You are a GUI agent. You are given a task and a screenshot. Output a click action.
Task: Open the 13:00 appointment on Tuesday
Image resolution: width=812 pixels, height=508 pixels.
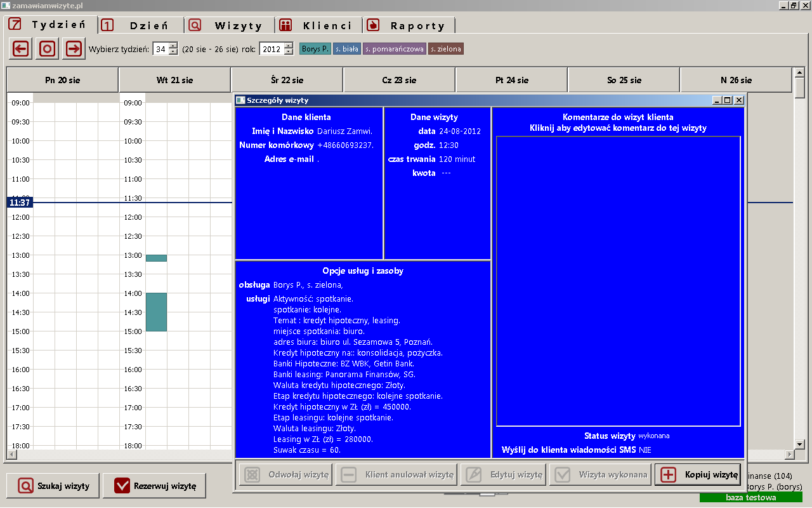click(x=156, y=258)
